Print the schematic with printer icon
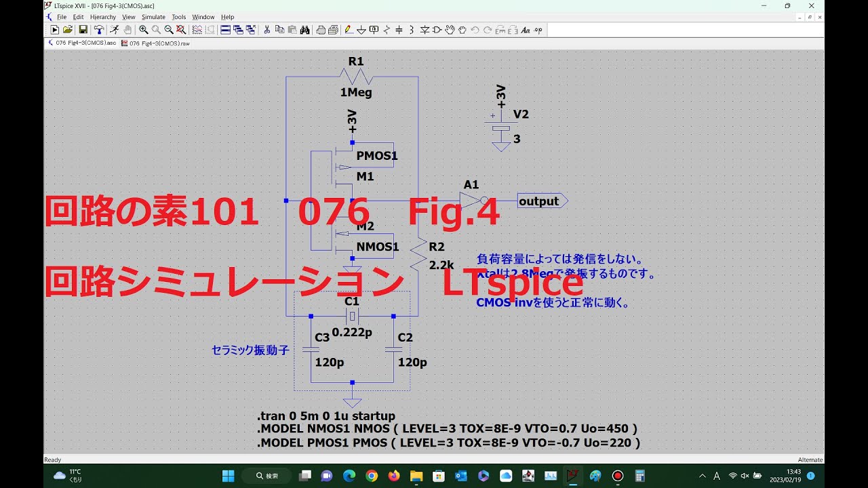 coord(334,30)
